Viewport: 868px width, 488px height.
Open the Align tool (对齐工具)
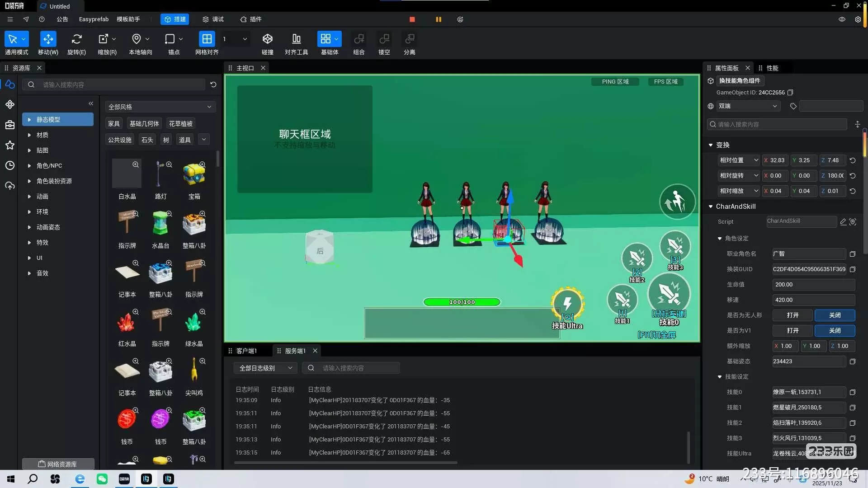tap(296, 39)
